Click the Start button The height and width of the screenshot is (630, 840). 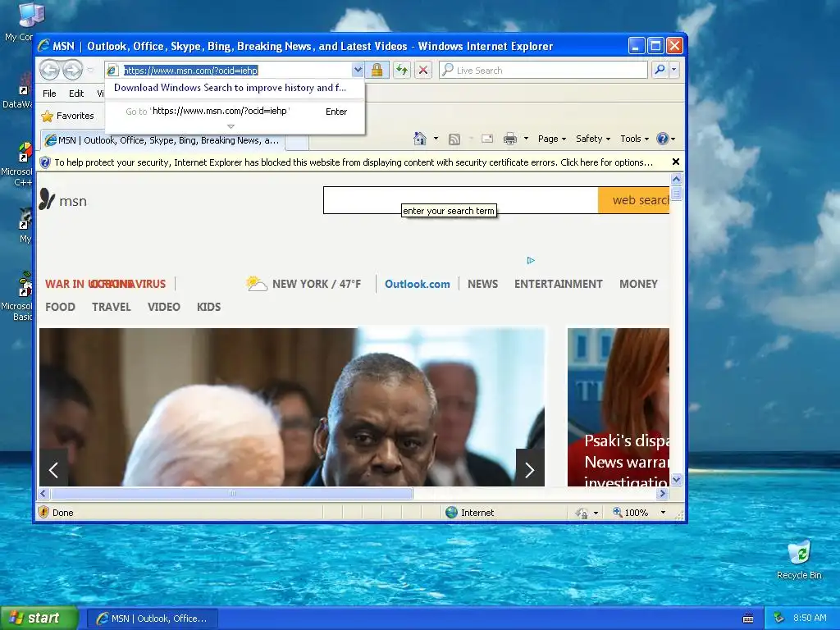click(39, 618)
